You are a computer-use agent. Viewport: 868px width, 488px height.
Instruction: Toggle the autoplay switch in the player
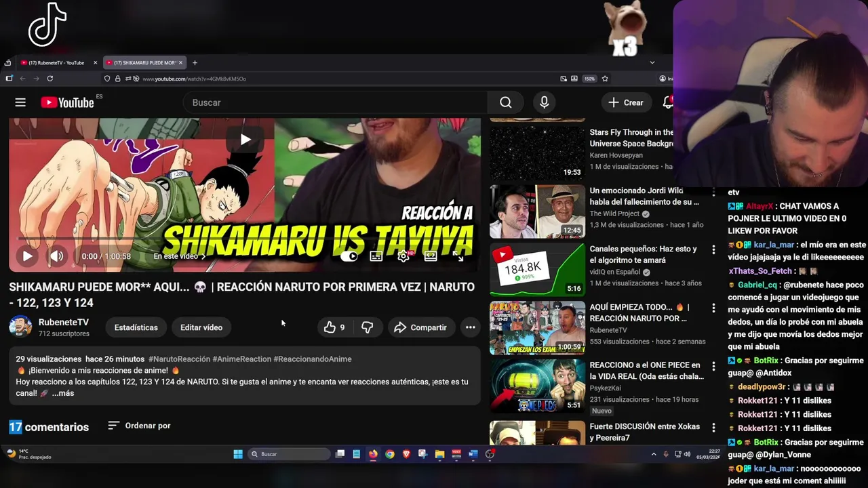point(349,256)
